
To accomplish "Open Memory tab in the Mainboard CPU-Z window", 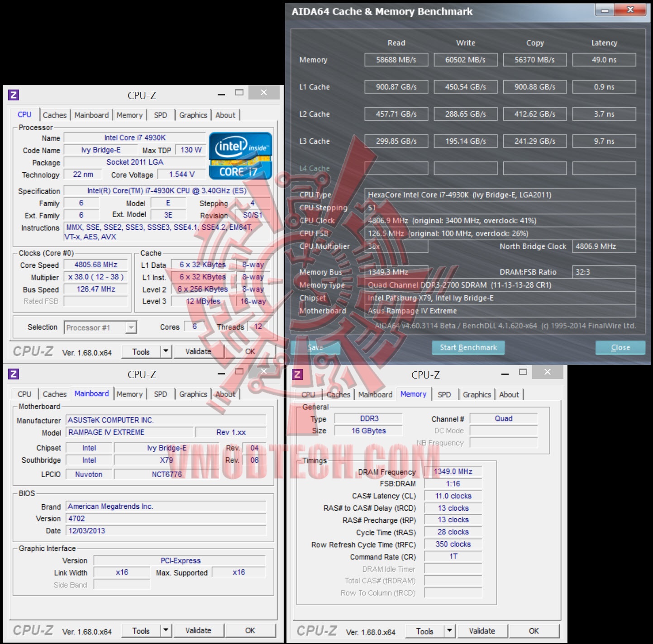I will point(129,394).
